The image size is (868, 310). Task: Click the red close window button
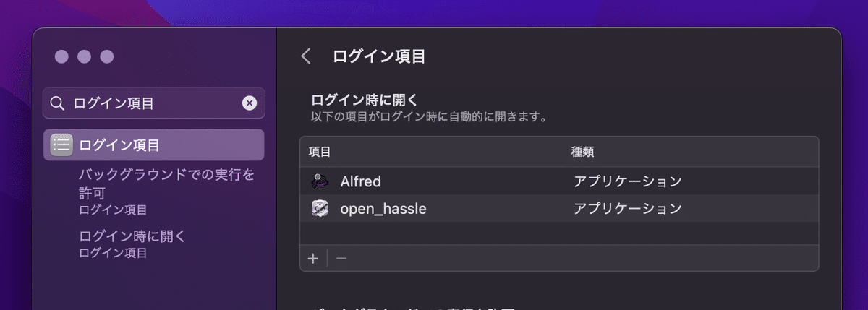(61, 56)
